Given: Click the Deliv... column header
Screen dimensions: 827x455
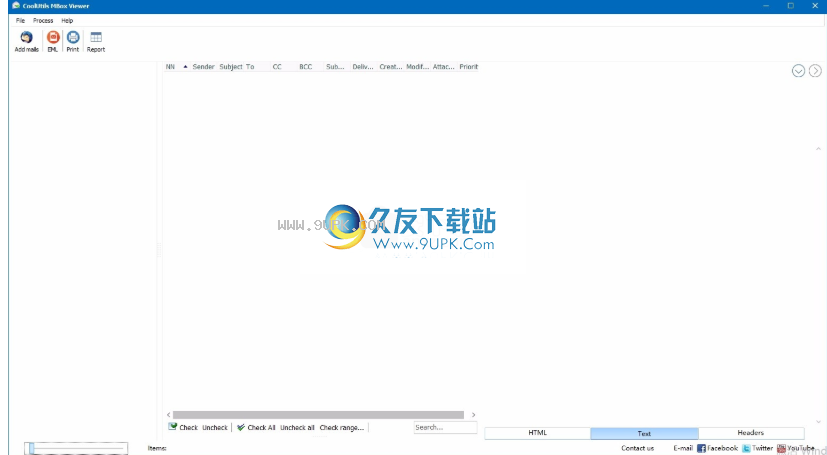Looking at the screenshot, I should point(363,67).
